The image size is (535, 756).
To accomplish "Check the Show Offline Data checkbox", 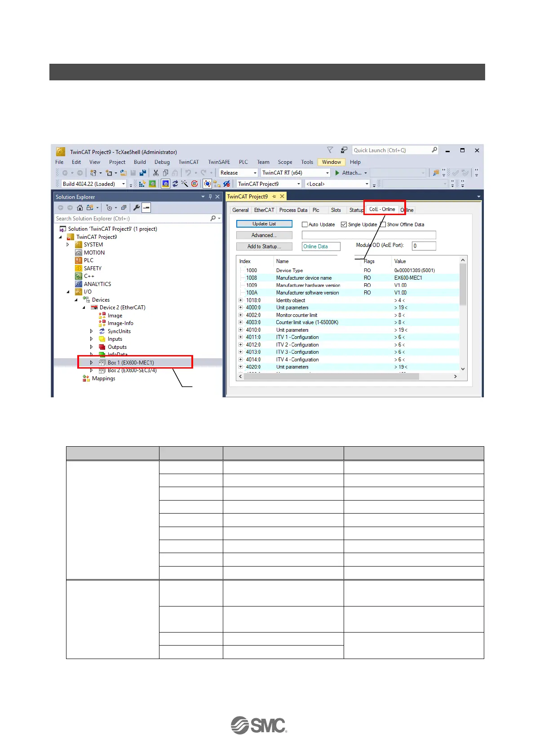I will (383, 224).
